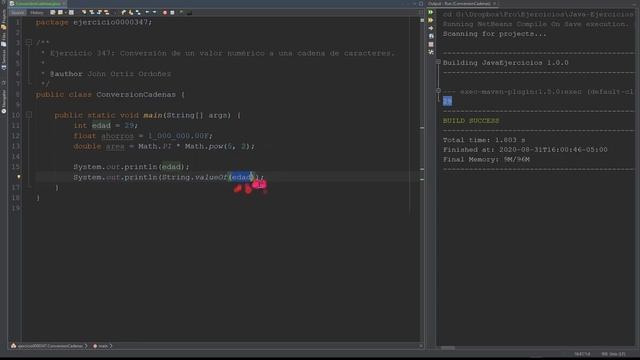This screenshot has width=640, height=360.
Task: Click white arrow icon in Output sidebar
Action: point(431,28)
